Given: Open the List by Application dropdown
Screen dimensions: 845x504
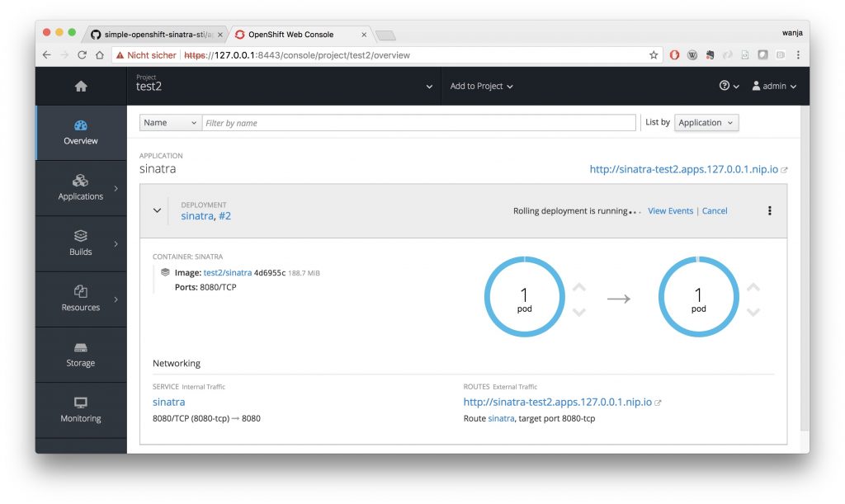Looking at the screenshot, I should pos(706,123).
